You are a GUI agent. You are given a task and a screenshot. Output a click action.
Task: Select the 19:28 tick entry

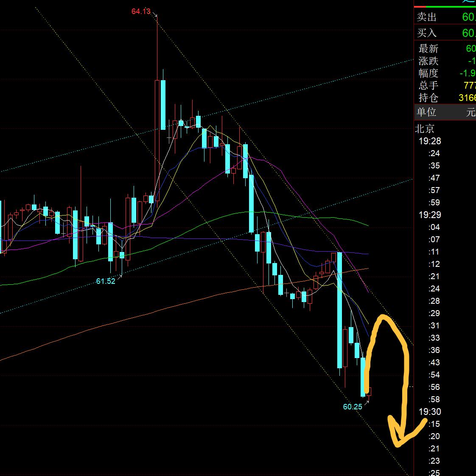click(x=430, y=141)
